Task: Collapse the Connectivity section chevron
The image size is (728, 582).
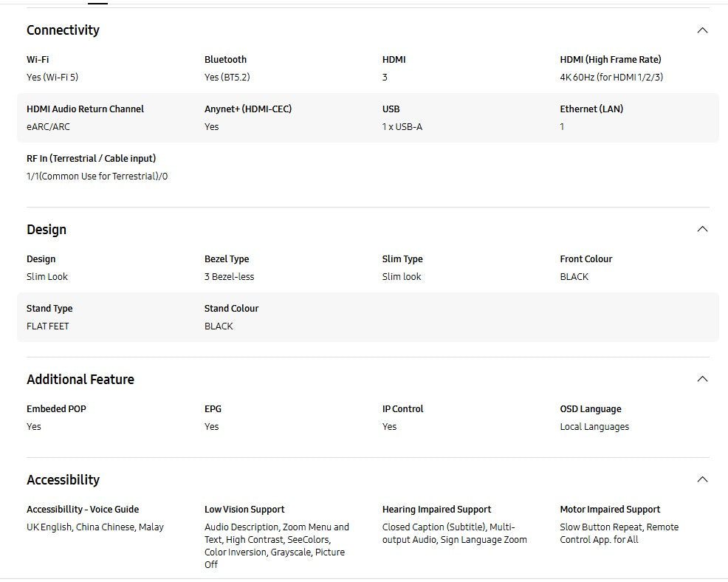Action: click(x=702, y=30)
